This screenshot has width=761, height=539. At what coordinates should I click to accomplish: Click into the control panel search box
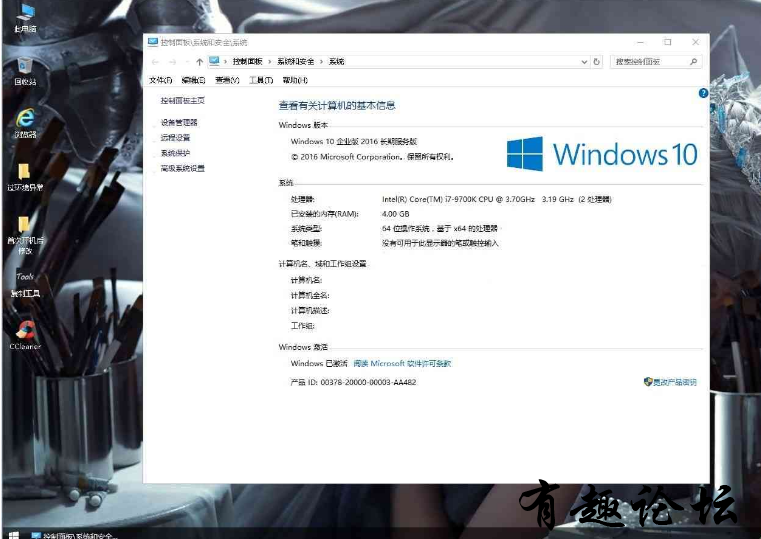coord(649,62)
